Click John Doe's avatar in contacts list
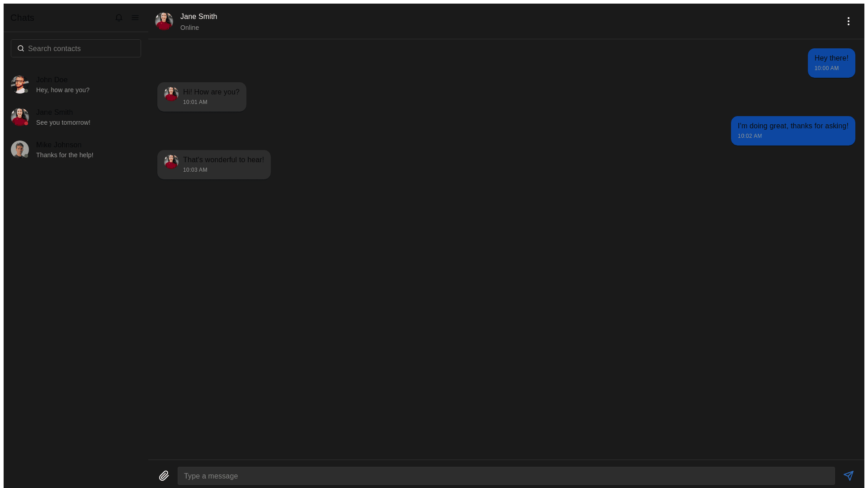The width and height of the screenshot is (868, 488). coord(20,84)
